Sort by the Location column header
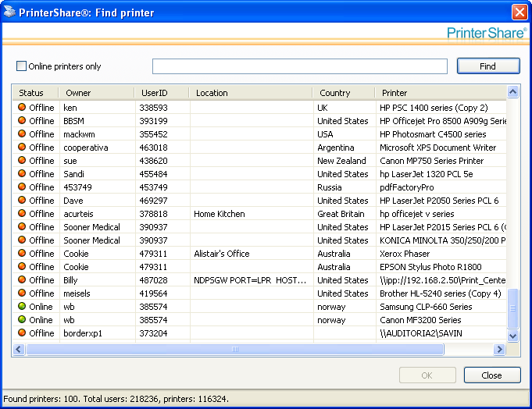The height and width of the screenshot is (409, 532). point(251,93)
